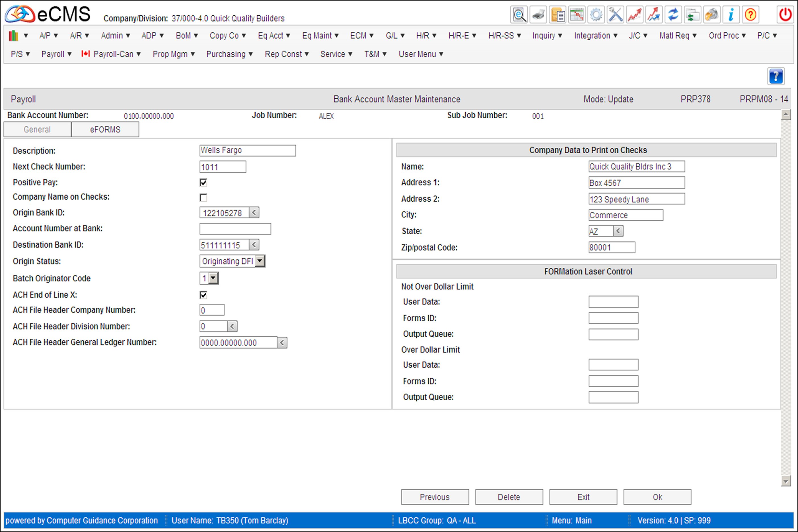Image resolution: width=798 pixels, height=532 pixels.
Task: Click the keys security icon
Action: [x=712, y=15]
